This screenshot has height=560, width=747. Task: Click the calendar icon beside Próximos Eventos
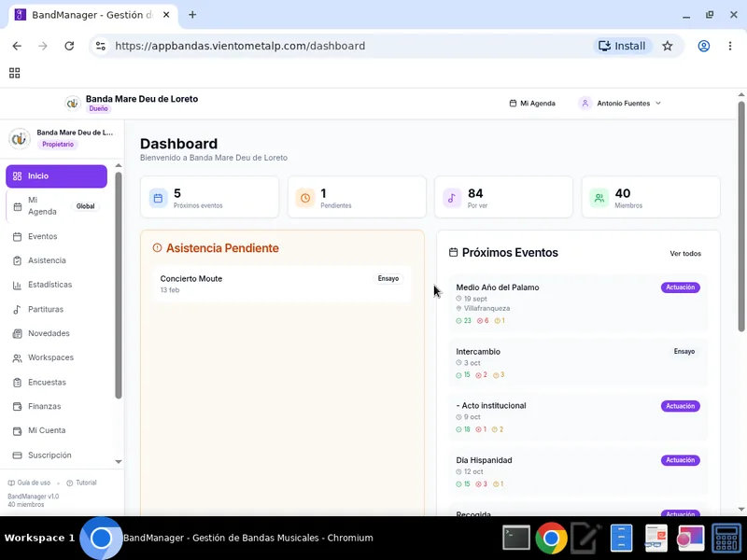click(453, 252)
